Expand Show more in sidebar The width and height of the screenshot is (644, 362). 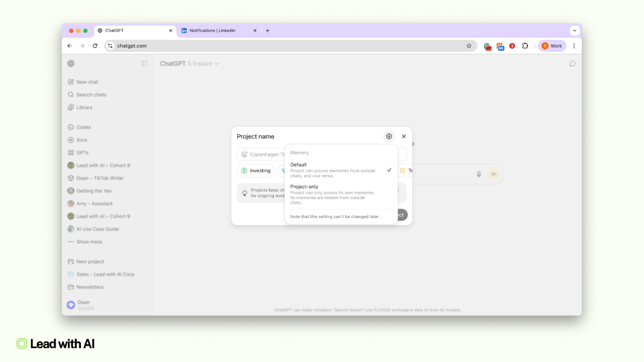coord(85,242)
